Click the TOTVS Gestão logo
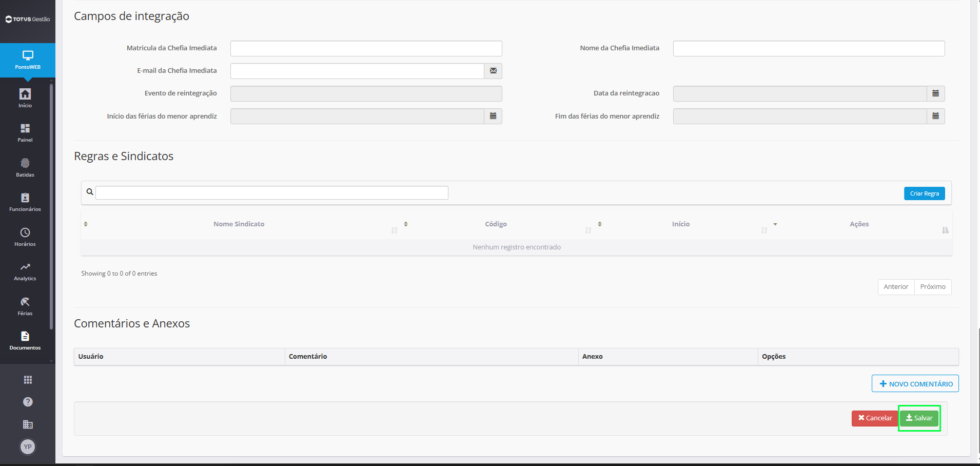 pos(28,19)
